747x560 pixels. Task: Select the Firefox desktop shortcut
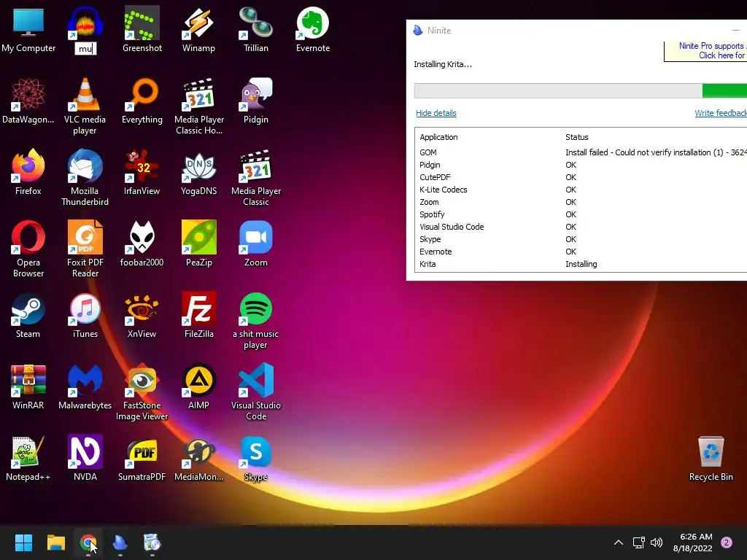coord(28,172)
